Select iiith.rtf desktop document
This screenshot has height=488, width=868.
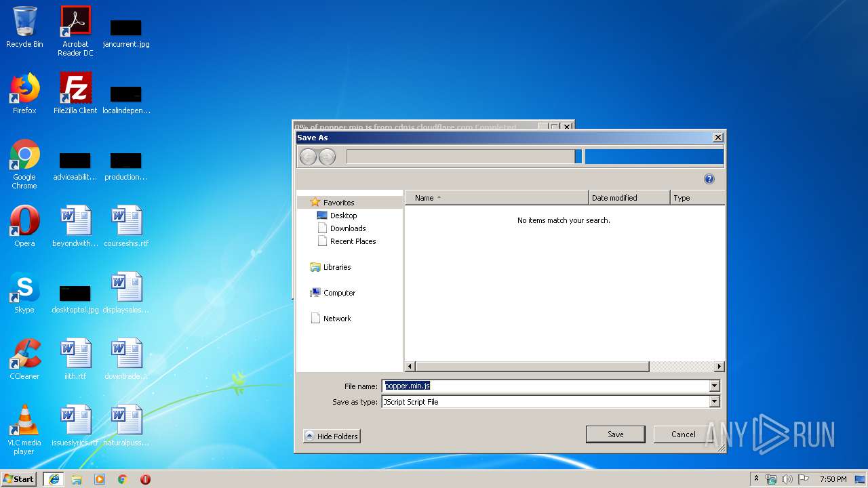pyautogui.click(x=75, y=359)
